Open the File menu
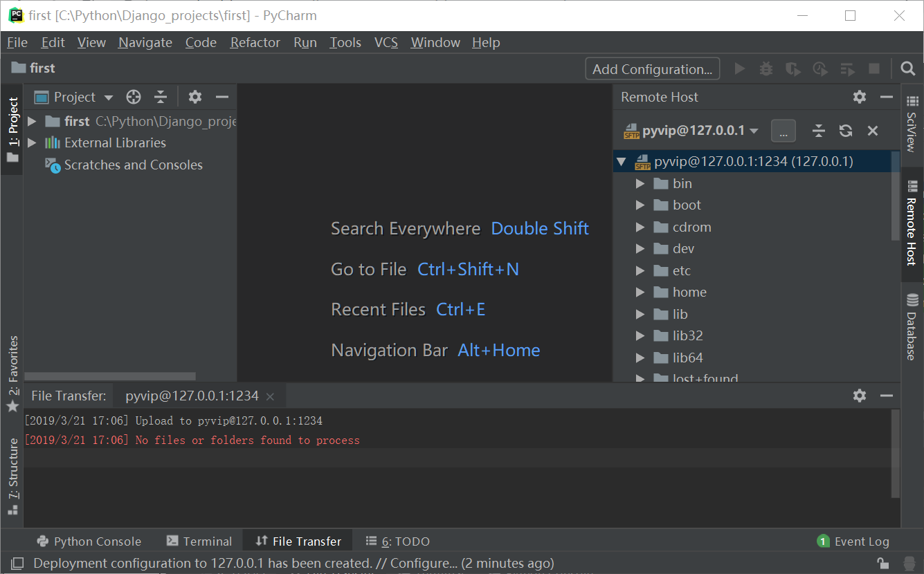 (17, 42)
